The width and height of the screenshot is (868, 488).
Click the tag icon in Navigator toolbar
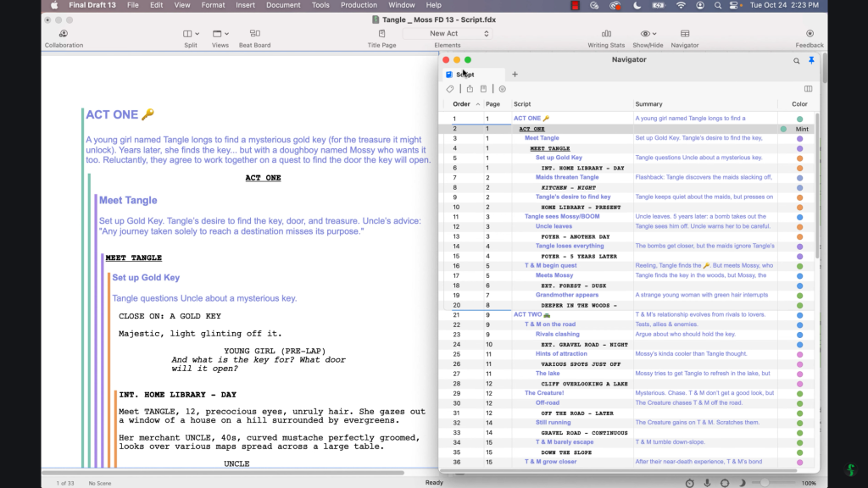click(450, 89)
